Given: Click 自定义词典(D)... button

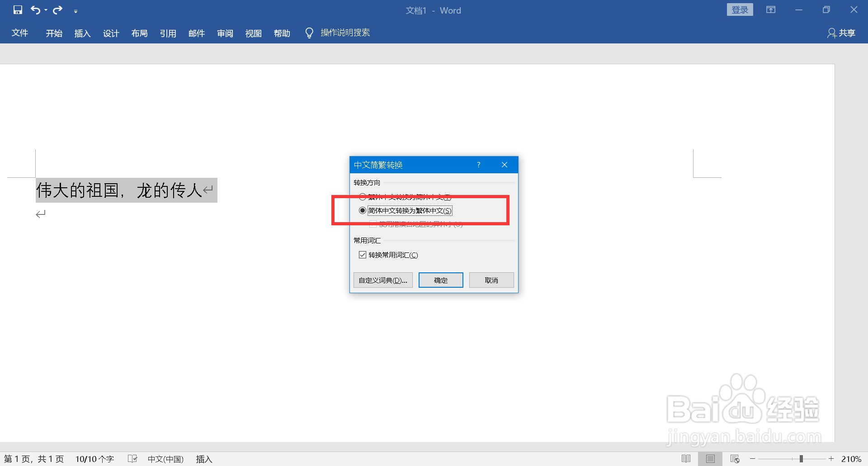Looking at the screenshot, I should point(383,280).
